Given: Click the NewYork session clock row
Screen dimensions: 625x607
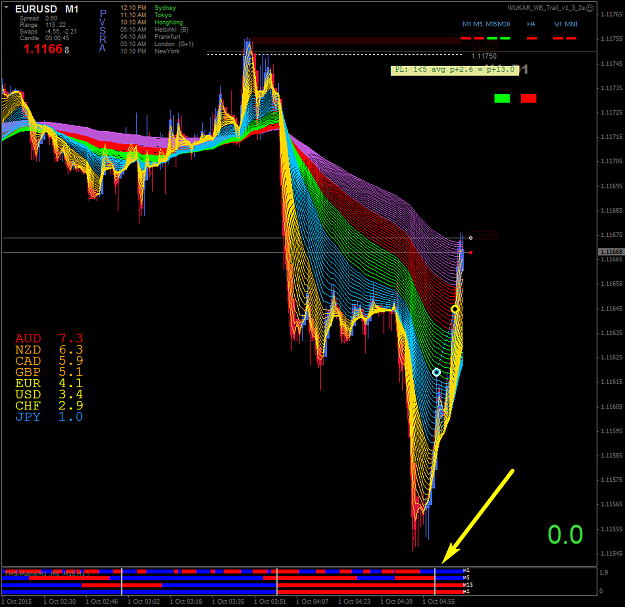Looking at the screenshot, I should point(150,51).
